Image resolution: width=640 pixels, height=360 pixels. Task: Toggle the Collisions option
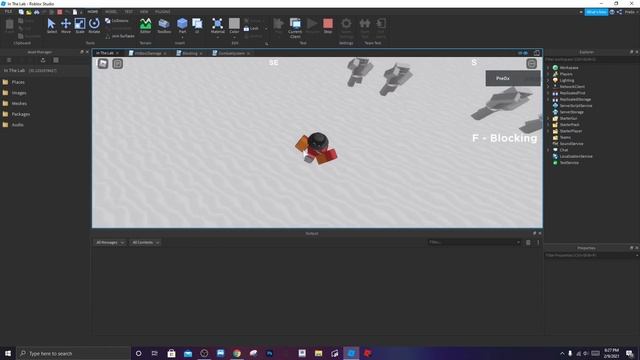pos(117,20)
